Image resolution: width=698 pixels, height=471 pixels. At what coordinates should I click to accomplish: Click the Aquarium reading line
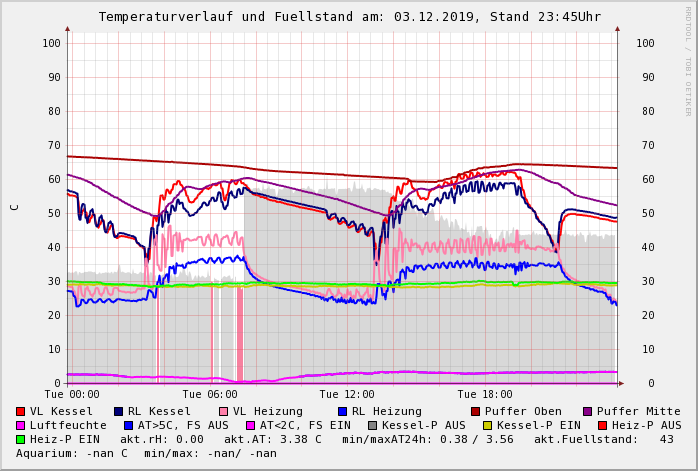click(146, 453)
